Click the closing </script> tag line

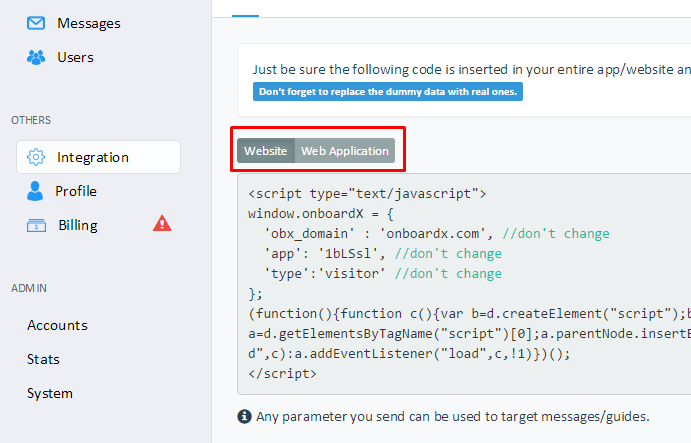pos(282,374)
